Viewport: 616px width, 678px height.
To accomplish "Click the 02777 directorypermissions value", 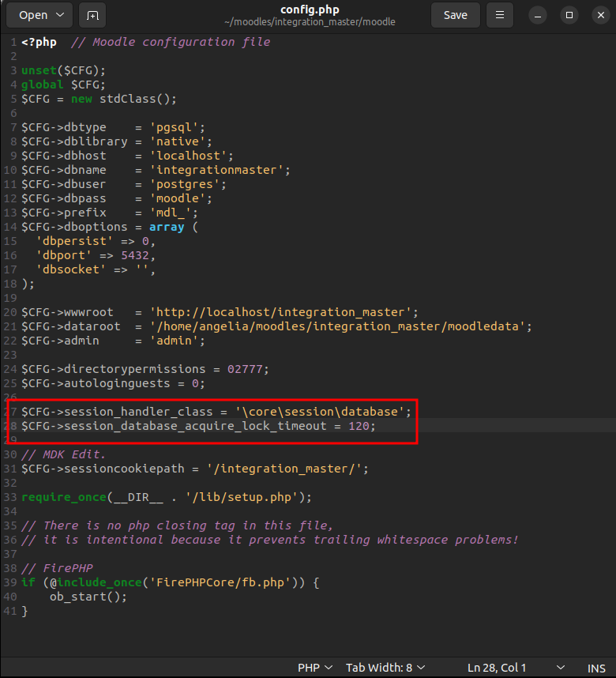I will [x=245, y=369].
